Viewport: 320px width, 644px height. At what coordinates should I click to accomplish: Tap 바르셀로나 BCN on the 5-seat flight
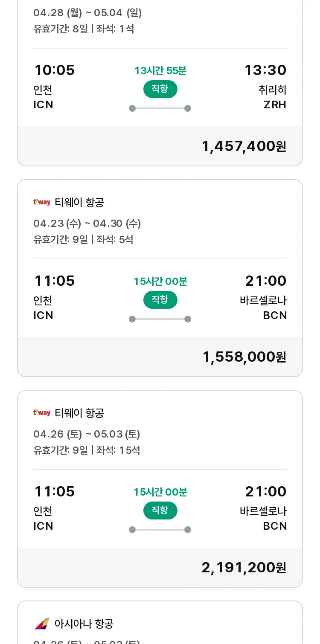point(263,308)
